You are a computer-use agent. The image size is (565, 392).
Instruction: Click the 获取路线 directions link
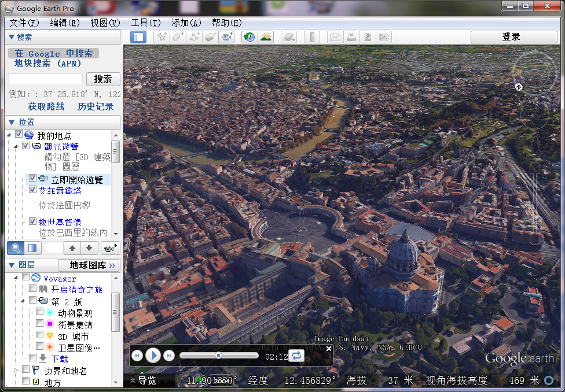coord(46,107)
